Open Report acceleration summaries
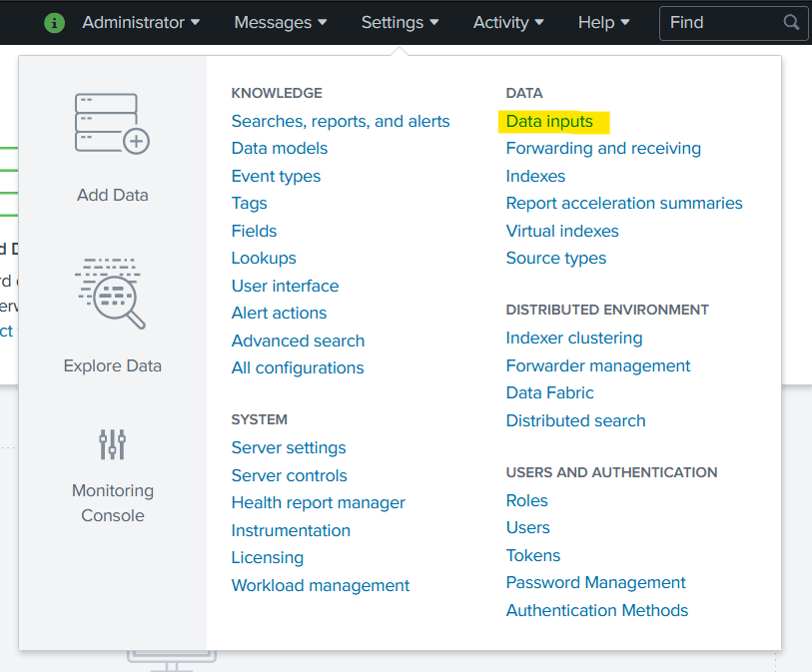 624,204
